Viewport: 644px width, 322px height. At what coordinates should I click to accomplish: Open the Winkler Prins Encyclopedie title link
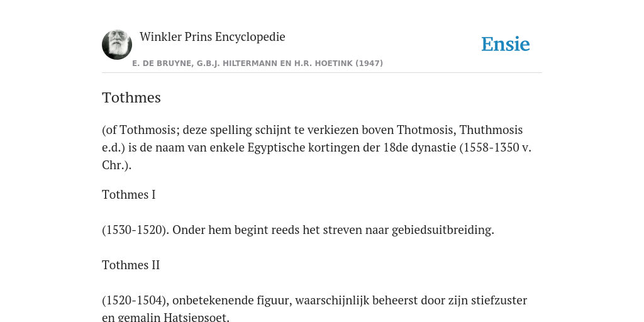213,36
